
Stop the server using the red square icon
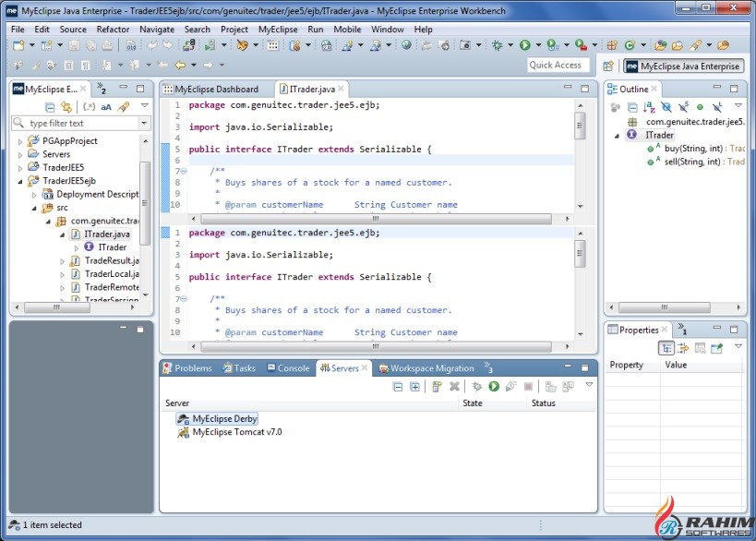click(526, 387)
